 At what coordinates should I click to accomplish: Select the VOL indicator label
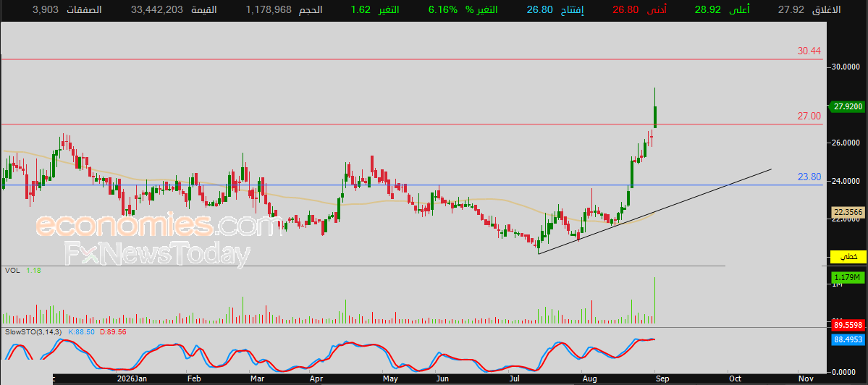point(12,271)
